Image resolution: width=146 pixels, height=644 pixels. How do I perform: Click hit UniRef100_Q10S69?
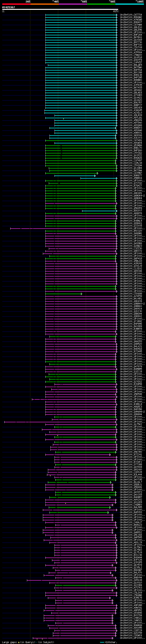click(131, 40)
